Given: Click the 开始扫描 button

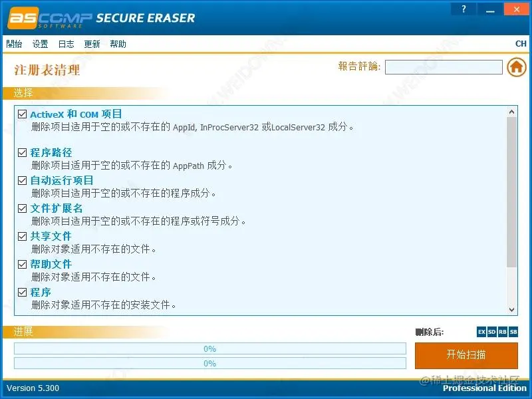Looking at the screenshot, I should pyautogui.click(x=466, y=355).
